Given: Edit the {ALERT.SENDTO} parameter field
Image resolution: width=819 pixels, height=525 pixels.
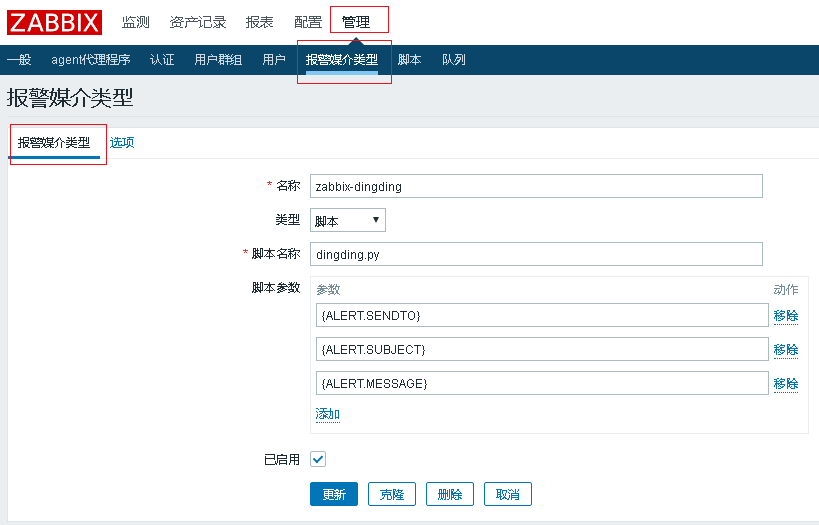Looking at the screenshot, I should click(542, 316).
